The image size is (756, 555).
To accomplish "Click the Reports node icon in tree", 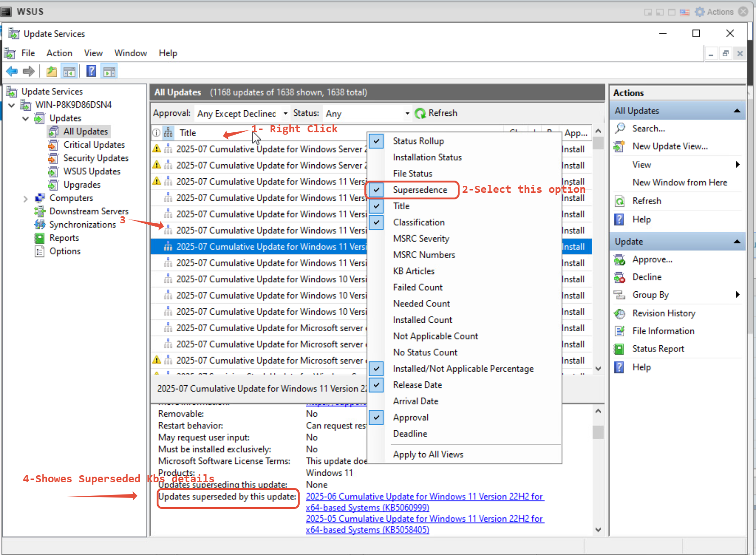I will [x=40, y=238].
